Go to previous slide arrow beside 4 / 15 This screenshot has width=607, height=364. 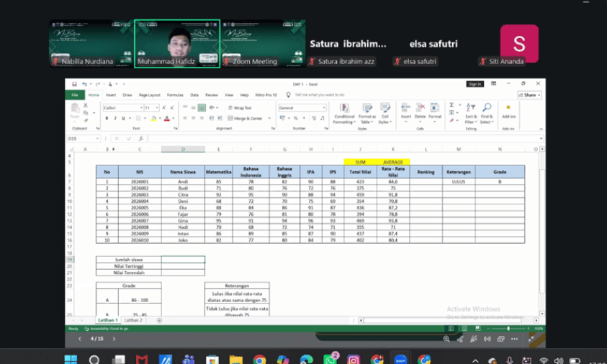tap(80, 339)
